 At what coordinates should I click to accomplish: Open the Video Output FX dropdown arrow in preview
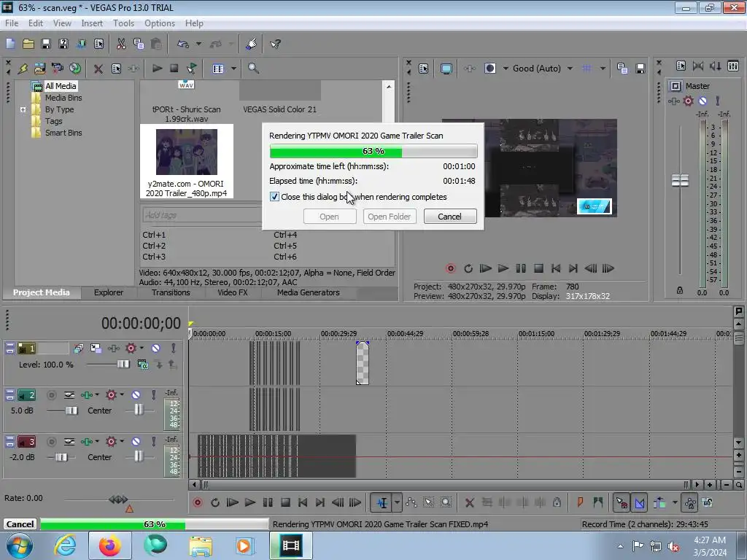[x=506, y=69]
